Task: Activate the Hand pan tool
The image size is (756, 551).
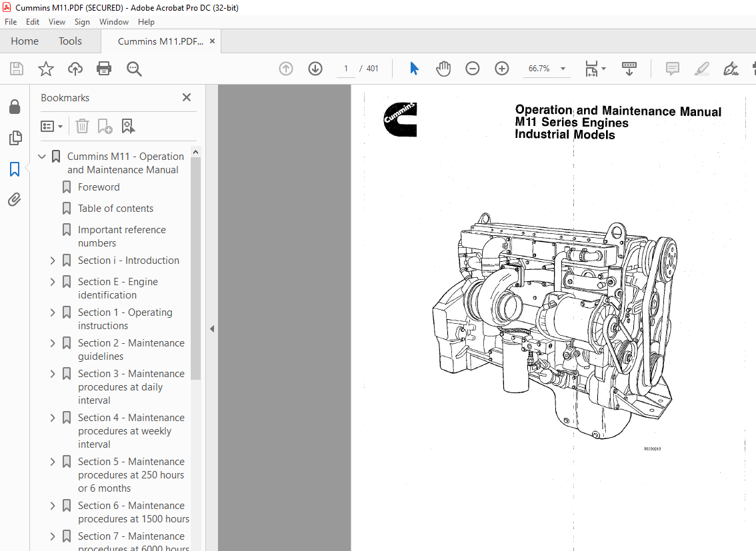Action: point(443,69)
